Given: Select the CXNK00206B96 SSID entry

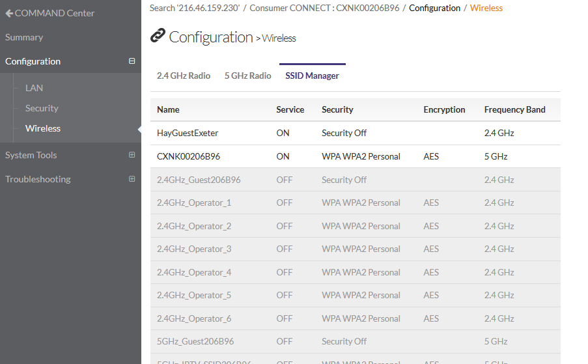Looking at the screenshot, I should click(x=188, y=156).
